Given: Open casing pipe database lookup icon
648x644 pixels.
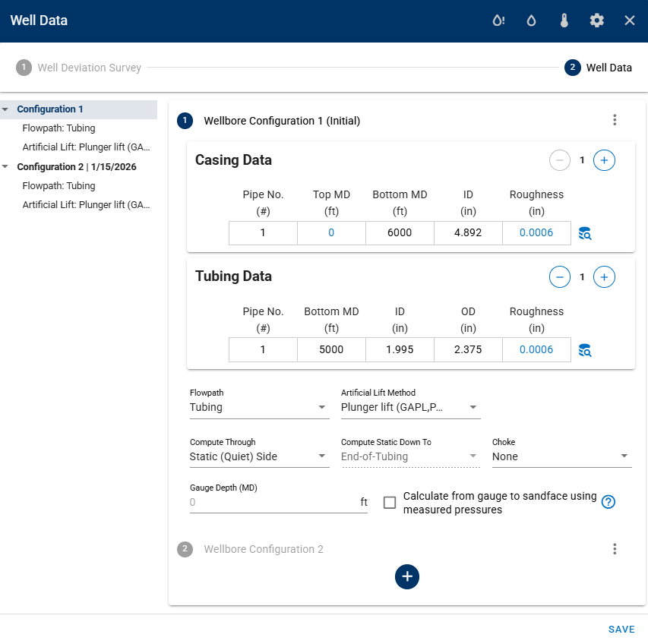Looking at the screenshot, I should tap(584, 233).
